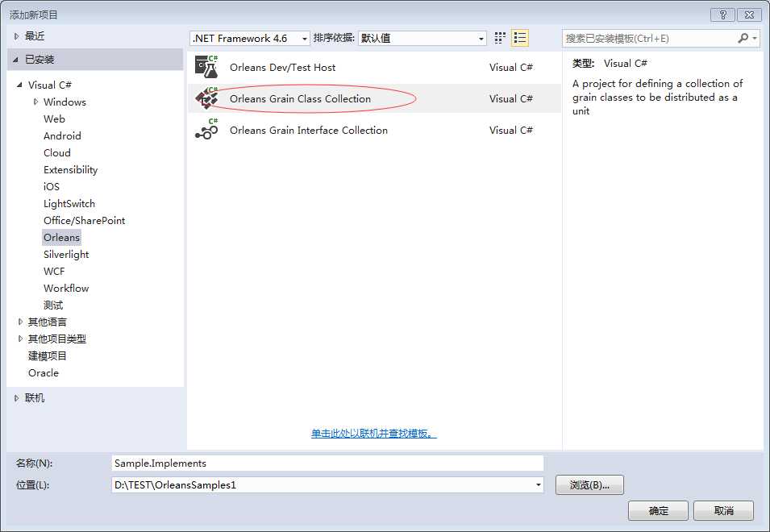Open the help question mark button
Viewport: 770px width, 532px height.
[723, 15]
